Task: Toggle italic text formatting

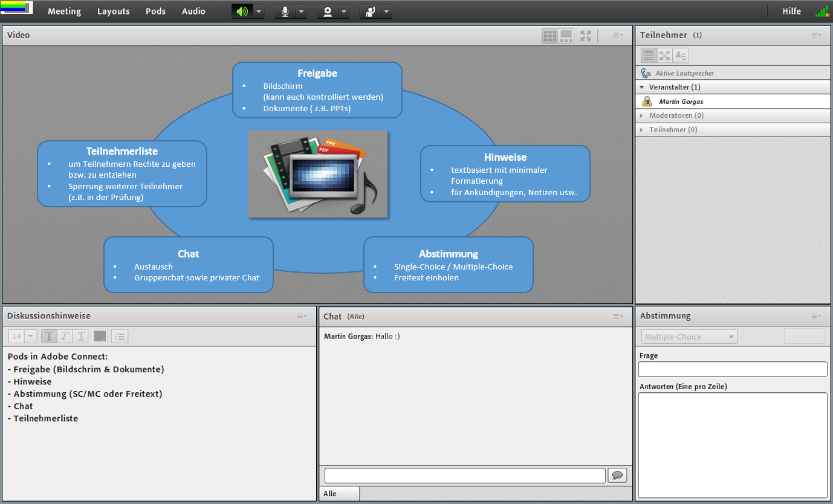Action: click(65, 336)
